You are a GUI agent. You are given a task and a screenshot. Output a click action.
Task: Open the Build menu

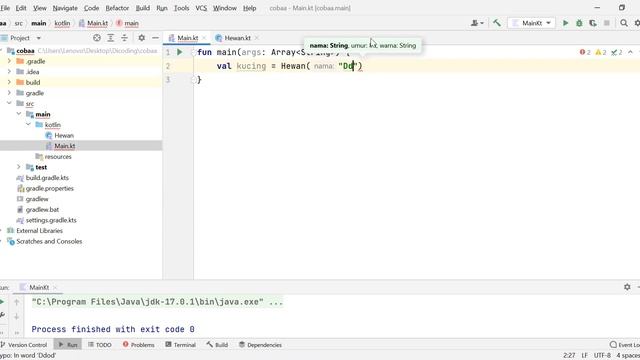click(x=142, y=8)
